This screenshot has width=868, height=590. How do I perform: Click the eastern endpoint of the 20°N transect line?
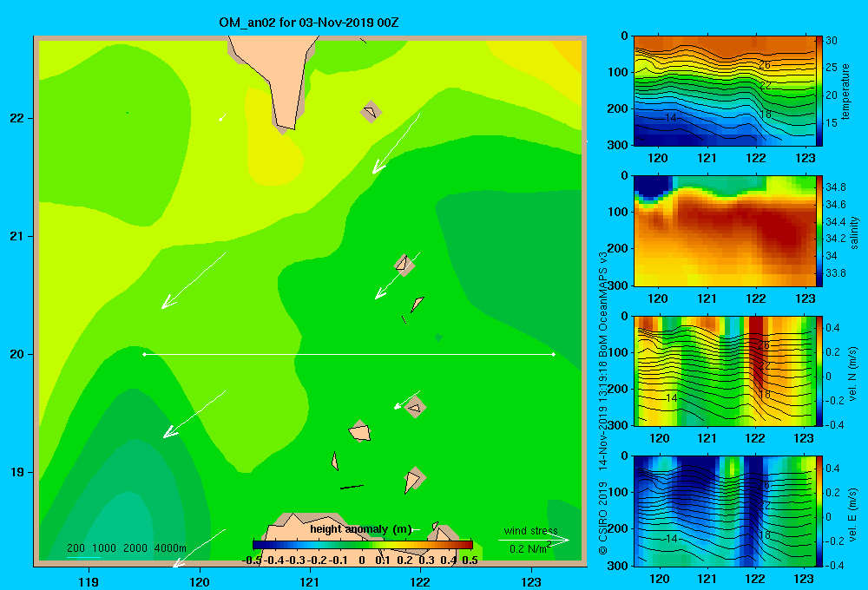[554, 354]
